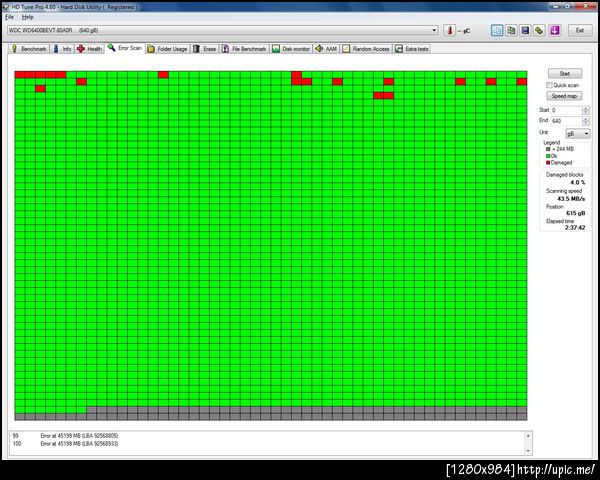The height and width of the screenshot is (480, 600).
Task: Switch to the Erase tab
Action: coord(205,49)
